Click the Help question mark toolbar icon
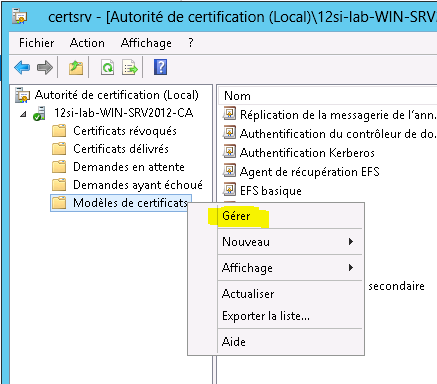The height and width of the screenshot is (384, 437). pos(160,67)
